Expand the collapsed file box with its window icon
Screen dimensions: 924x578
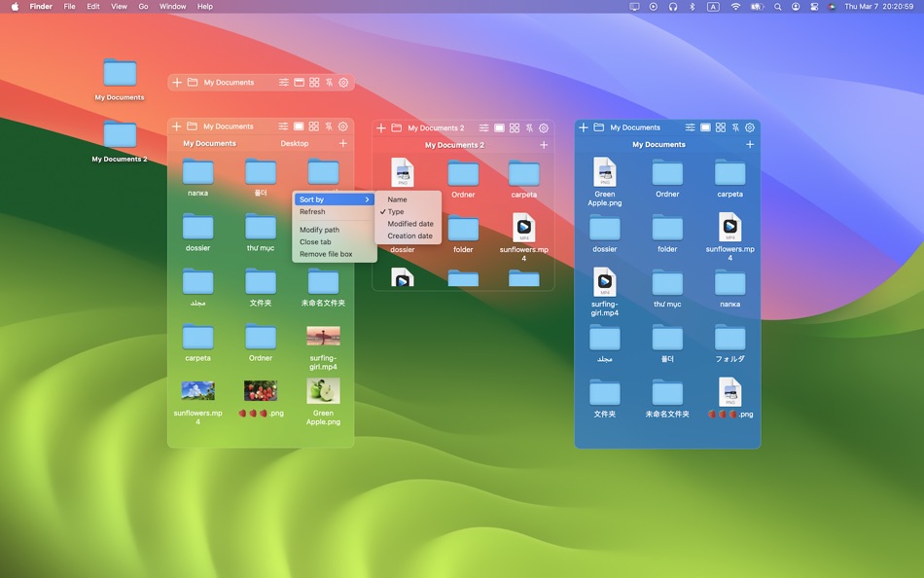click(300, 83)
